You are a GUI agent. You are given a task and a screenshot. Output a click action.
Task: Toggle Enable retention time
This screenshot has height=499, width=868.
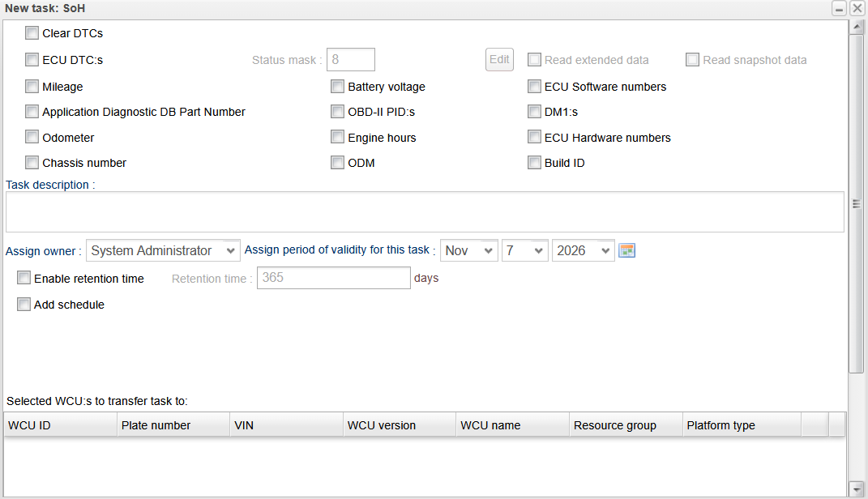pyautogui.click(x=24, y=279)
